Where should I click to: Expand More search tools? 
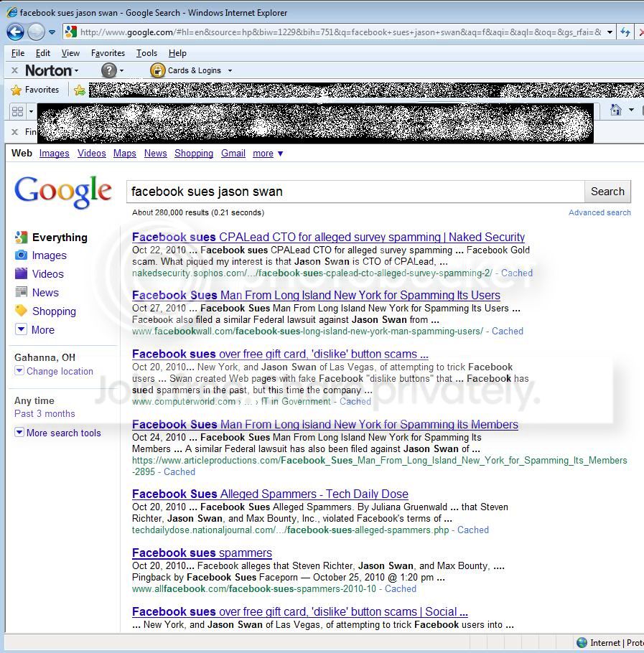click(x=58, y=433)
